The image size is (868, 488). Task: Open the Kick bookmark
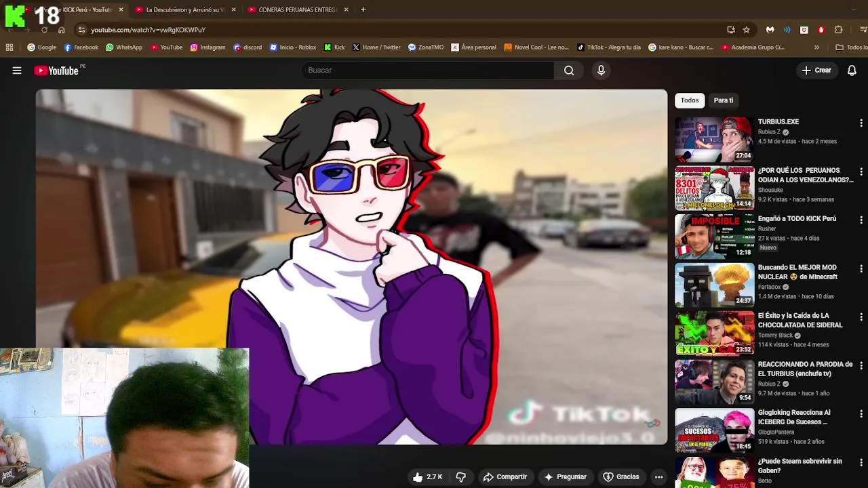click(334, 47)
